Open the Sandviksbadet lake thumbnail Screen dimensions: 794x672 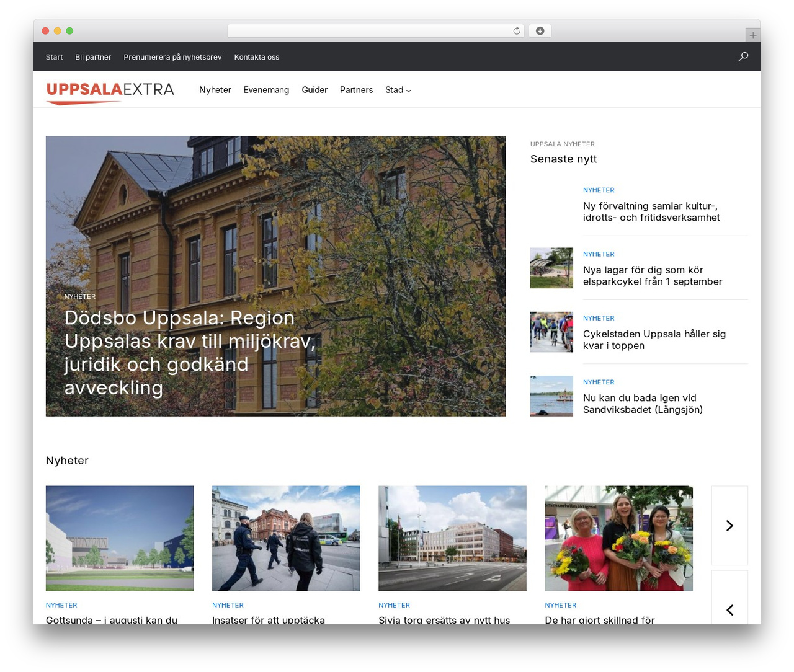coord(551,396)
